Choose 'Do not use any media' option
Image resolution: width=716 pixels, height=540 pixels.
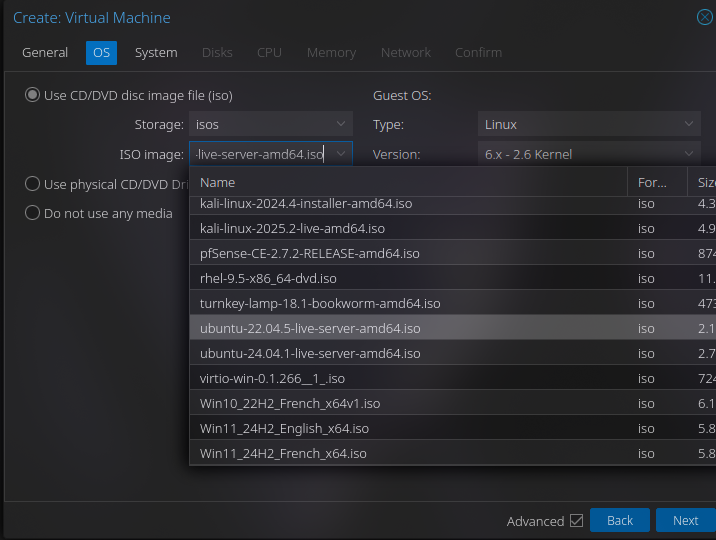(33, 213)
